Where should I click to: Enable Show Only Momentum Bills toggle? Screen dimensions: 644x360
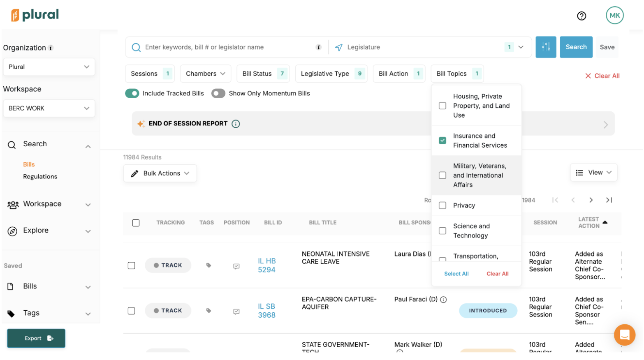pos(218,94)
